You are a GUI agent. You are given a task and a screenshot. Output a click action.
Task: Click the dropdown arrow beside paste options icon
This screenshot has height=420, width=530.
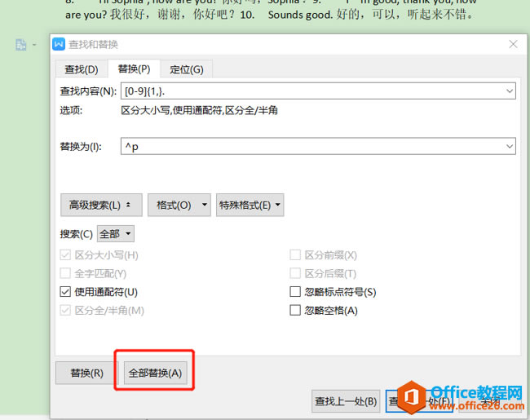coord(34,45)
